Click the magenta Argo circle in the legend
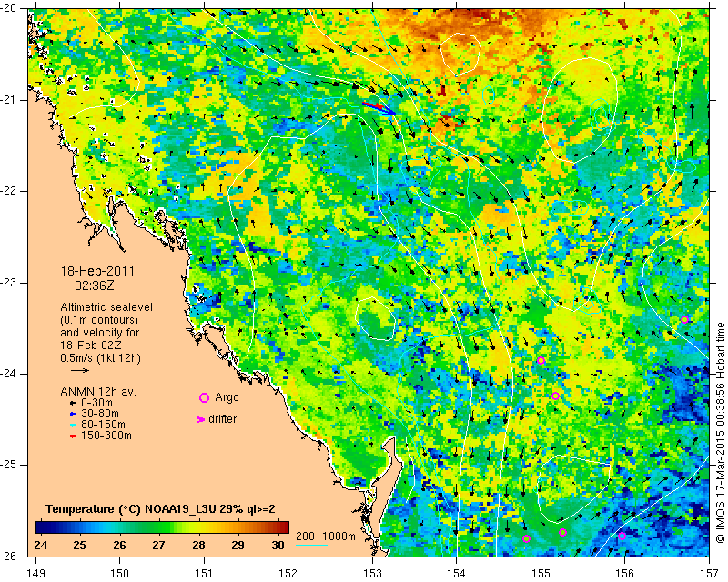The image size is (728, 582). pos(204,397)
